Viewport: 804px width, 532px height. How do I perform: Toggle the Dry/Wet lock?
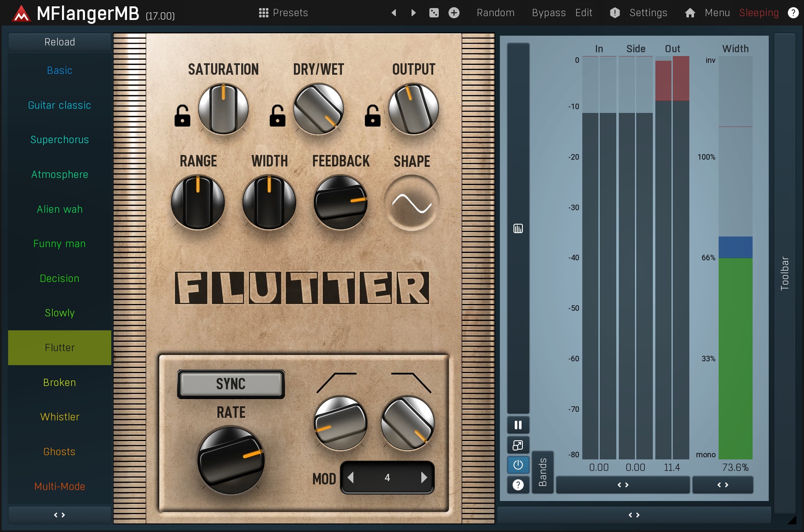coord(277,116)
